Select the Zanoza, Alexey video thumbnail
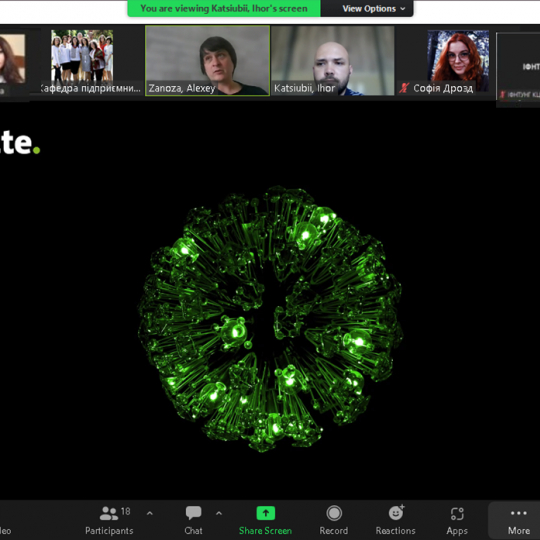 207,61
